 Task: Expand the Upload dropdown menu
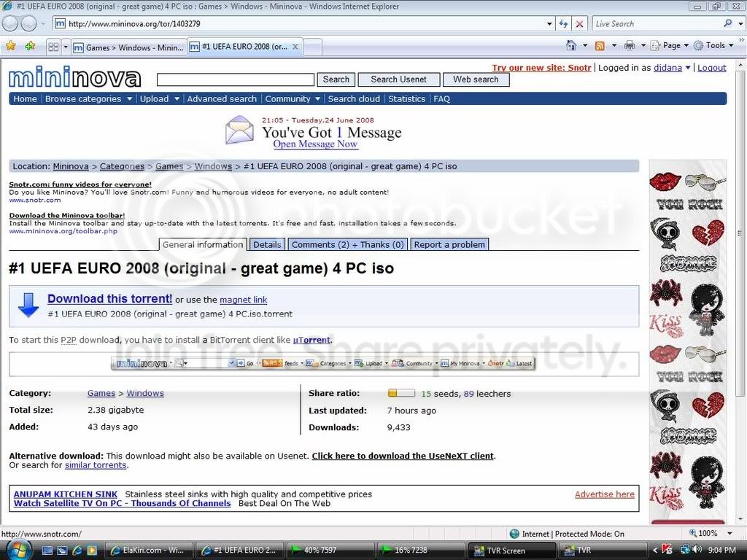(x=177, y=99)
